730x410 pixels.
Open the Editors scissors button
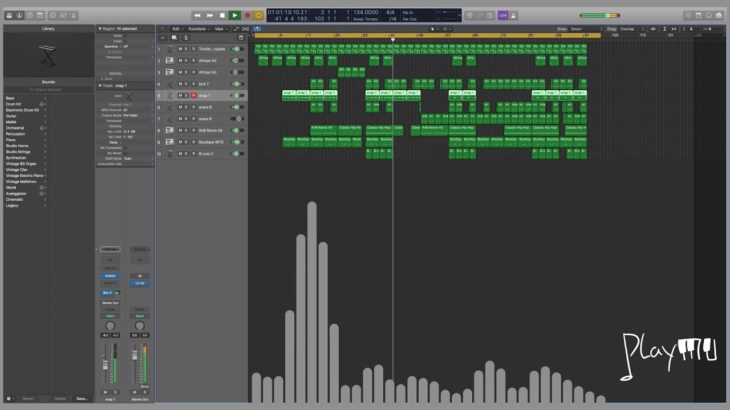tap(74, 15)
